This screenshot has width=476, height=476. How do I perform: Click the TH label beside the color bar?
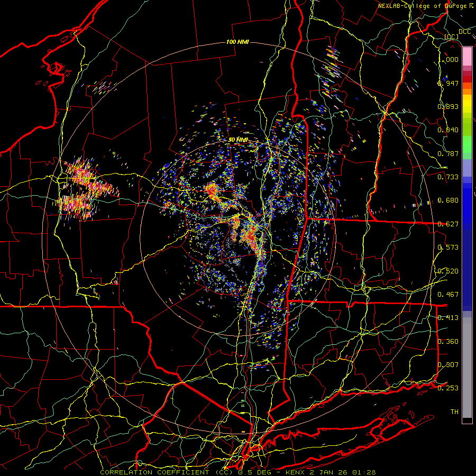454,412
